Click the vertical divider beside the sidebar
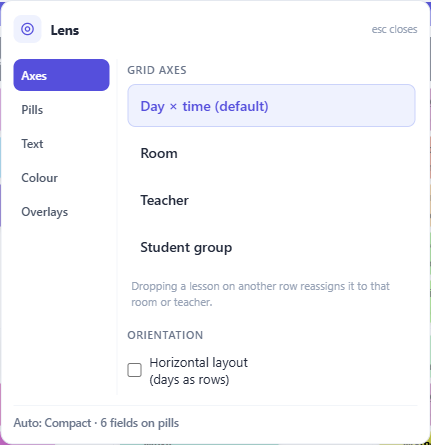 tap(117, 227)
